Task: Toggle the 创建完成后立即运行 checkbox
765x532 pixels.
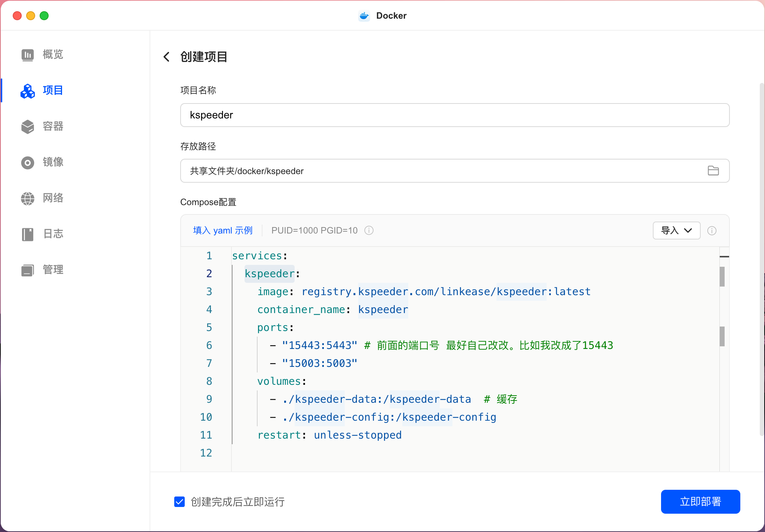Action: pyautogui.click(x=179, y=502)
